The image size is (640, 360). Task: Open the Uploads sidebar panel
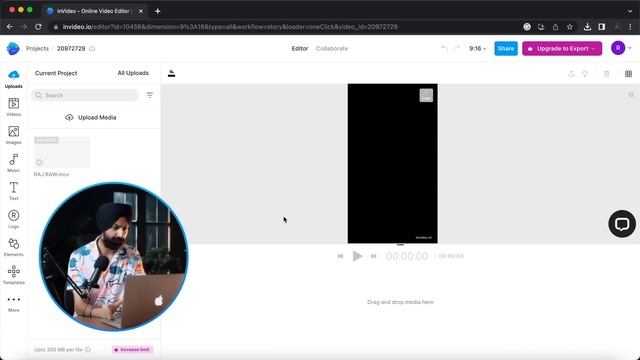point(13,79)
